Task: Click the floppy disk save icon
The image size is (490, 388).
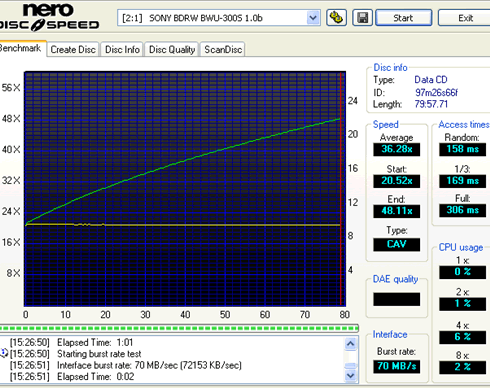Action: click(x=362, y=18)
